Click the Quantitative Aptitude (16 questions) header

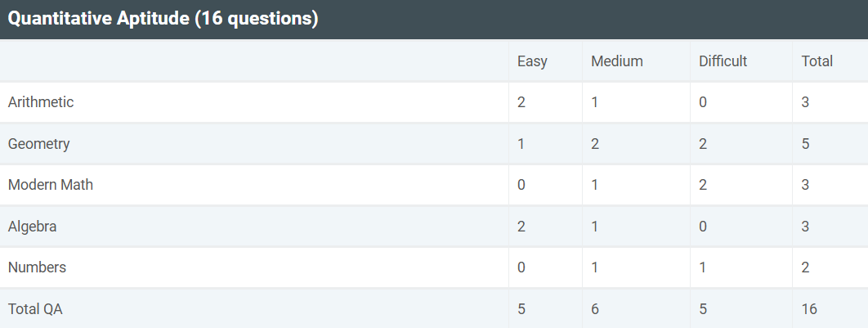click(x=163, y=19)
